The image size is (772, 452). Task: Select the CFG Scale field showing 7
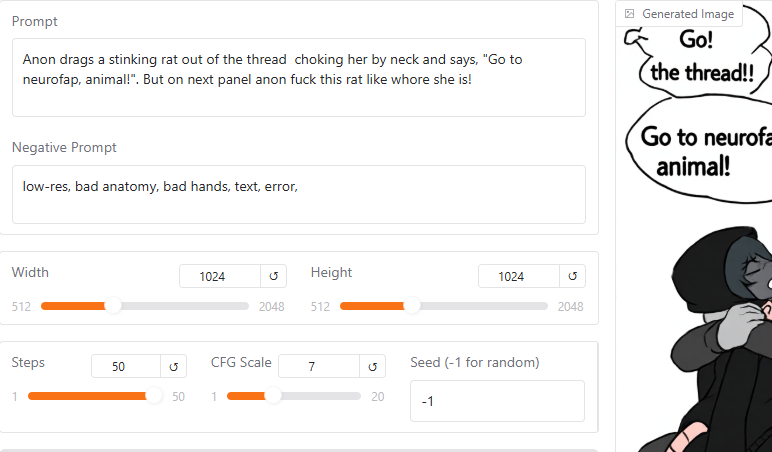click(319, 366)
